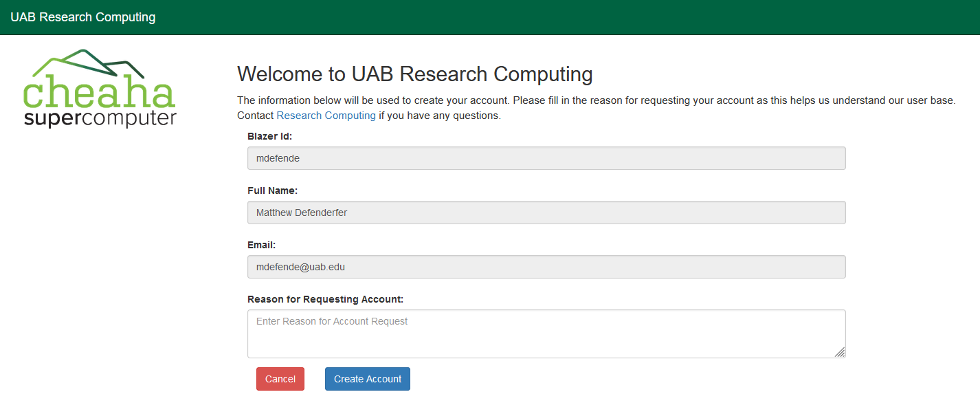Click the Reason for Requesting Account label
980x414 pixels.
325,299
